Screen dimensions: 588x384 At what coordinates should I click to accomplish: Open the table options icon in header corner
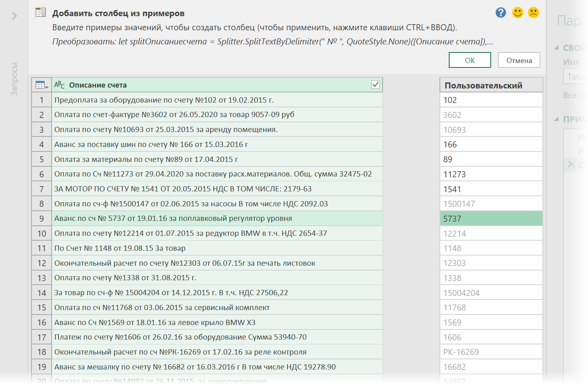[x=42, y=85]
